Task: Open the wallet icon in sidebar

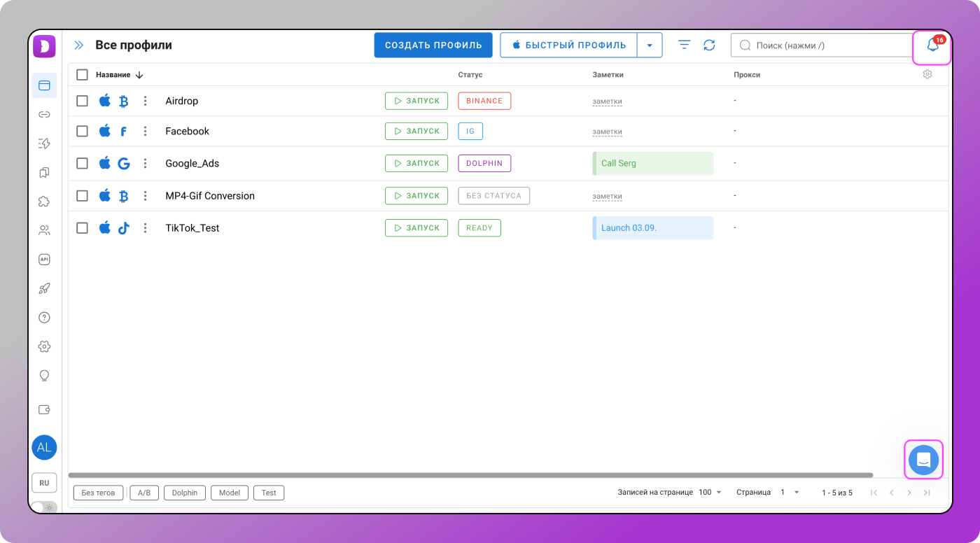Action: [x=44, y=410]
